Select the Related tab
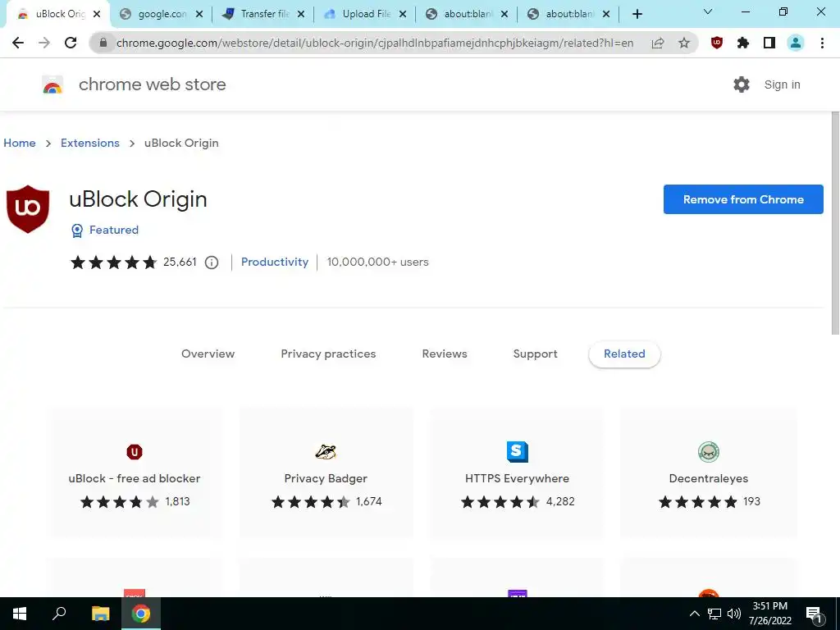Screen dimensions: 840x630 [624, 354]
